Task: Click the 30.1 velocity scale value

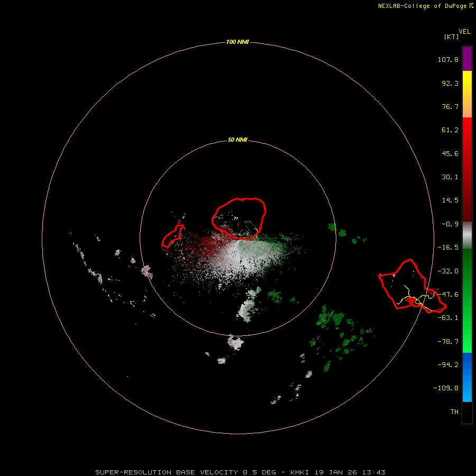Action: click(x=450, y=177)
